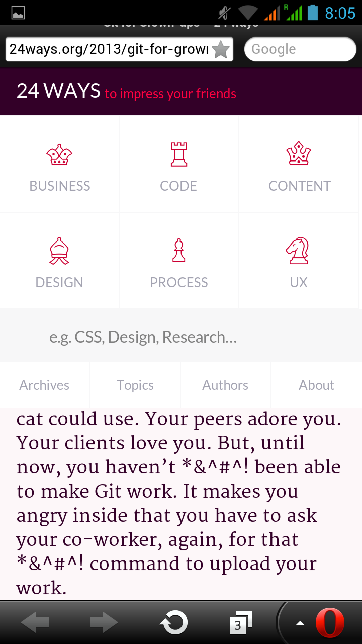Open the Archives tab
Screen dimensions: 362x644
pyautogui.click(x=44, y=385)
